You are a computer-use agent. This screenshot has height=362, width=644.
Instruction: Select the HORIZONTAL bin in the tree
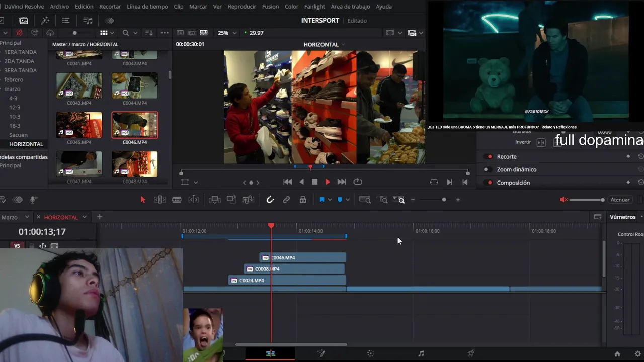[x=26, y=144]
